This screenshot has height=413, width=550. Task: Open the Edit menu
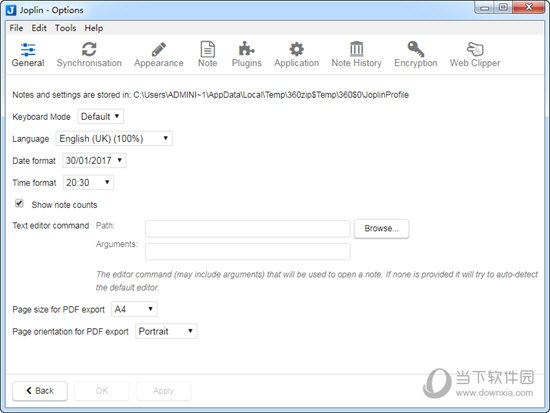pyautogui.click(x=39, y=28)
